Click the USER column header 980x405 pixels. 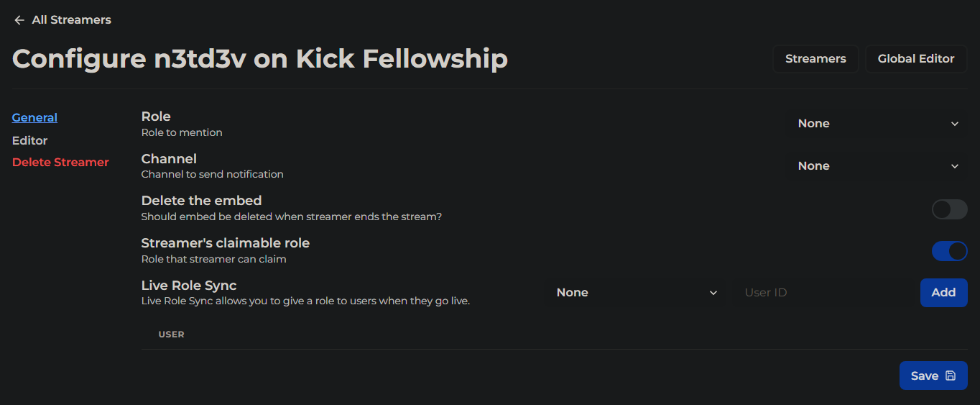pos(172,335)
